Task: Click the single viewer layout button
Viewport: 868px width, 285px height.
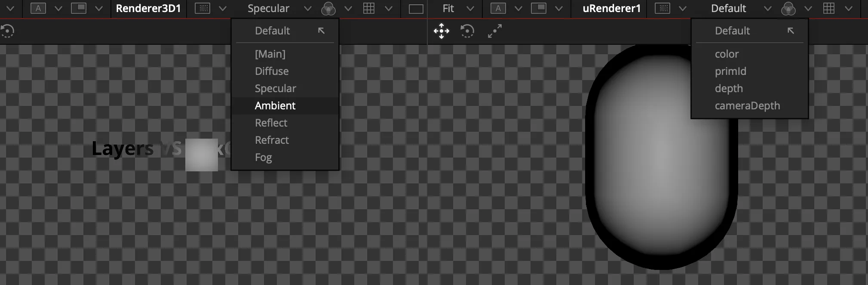Action: 416,9
